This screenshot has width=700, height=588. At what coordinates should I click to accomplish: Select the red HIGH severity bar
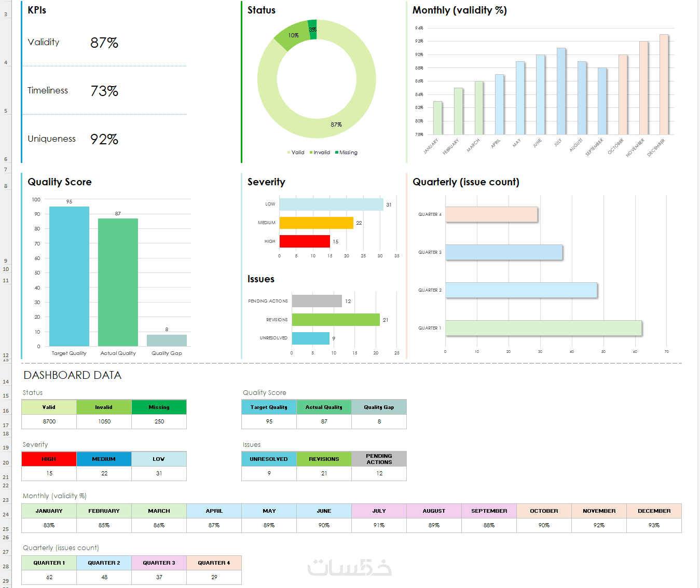(305, 241)
